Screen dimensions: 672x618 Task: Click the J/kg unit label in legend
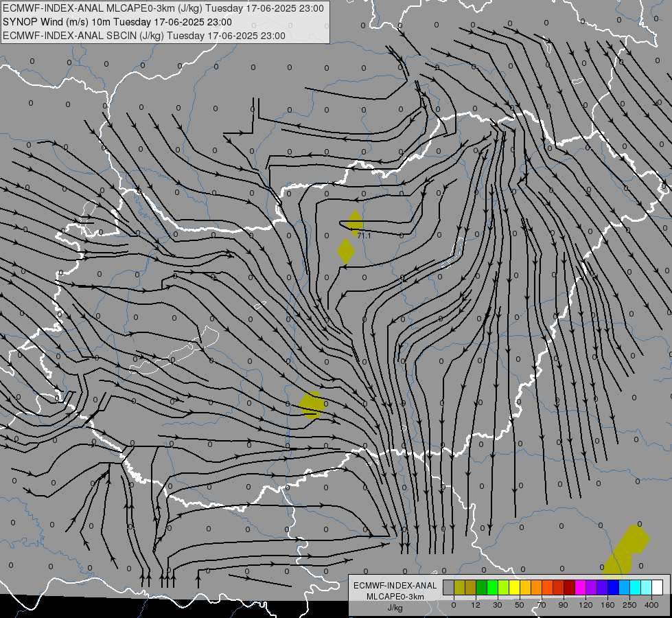(395, 608)
